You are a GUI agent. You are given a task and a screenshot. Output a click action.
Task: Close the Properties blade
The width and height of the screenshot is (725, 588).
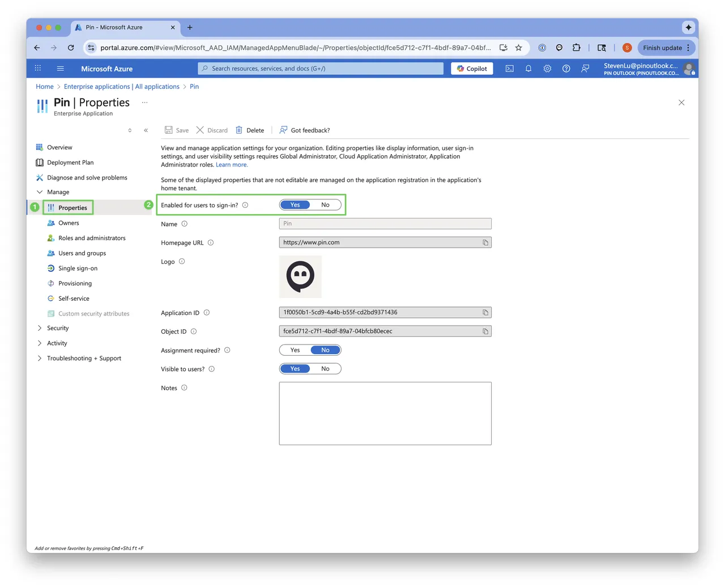pyautogui.click(x=681, y=103)
